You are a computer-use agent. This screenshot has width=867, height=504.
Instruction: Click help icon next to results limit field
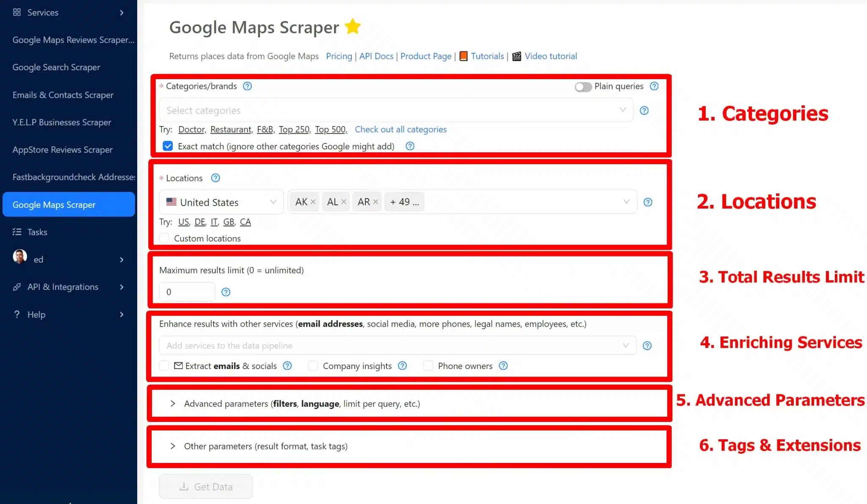pos(226,292)
